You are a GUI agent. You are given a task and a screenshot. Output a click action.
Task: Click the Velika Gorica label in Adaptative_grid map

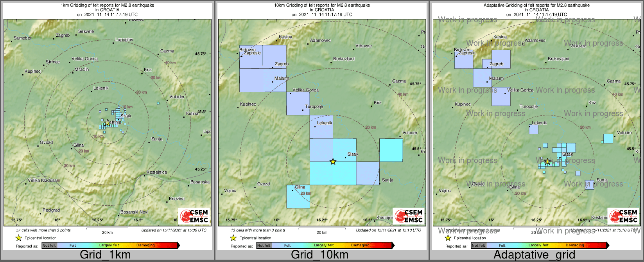(520, 90)
